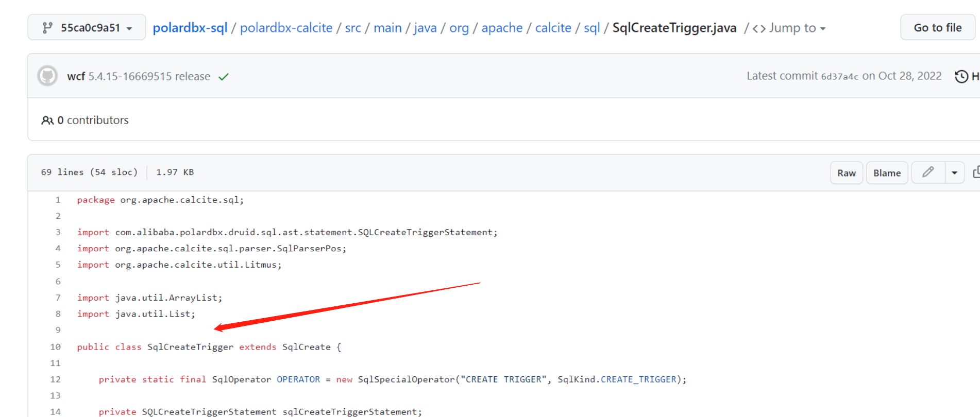Click the code brackets icon near Jump to
This screenshot has width=980, height=417.
(x=759, y=28)
